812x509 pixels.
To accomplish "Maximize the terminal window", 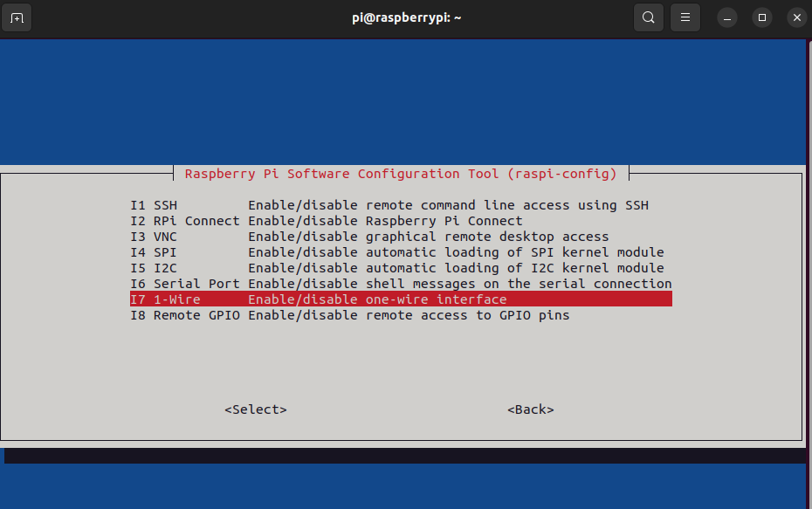I will [761, 18].
